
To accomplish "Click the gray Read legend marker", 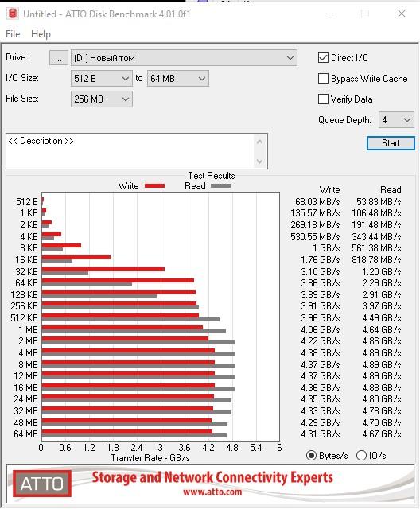I will 220,185.
